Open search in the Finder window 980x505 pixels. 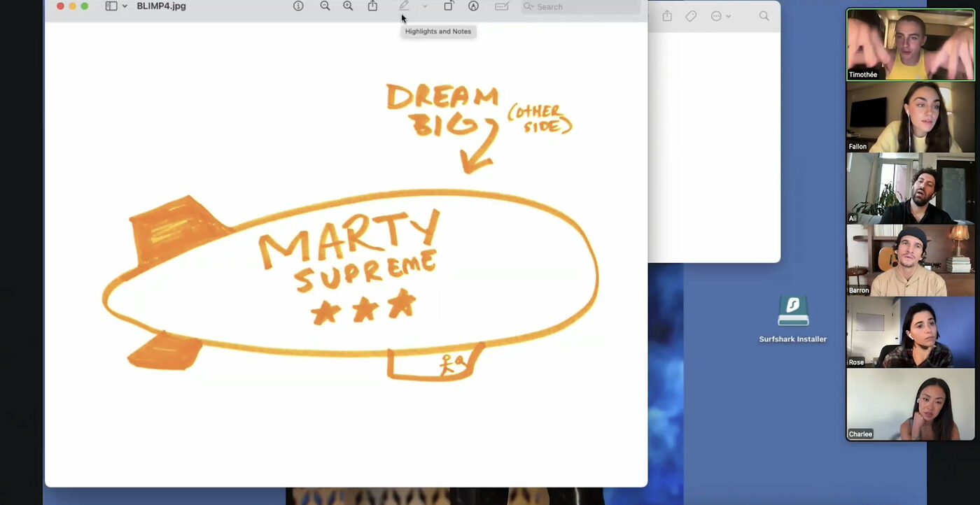(x=764, y=16)
